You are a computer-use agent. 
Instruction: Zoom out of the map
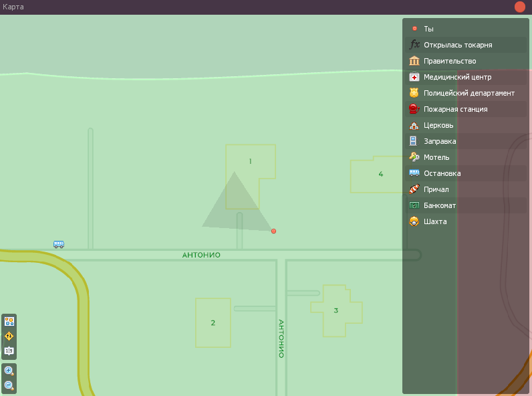9,386
